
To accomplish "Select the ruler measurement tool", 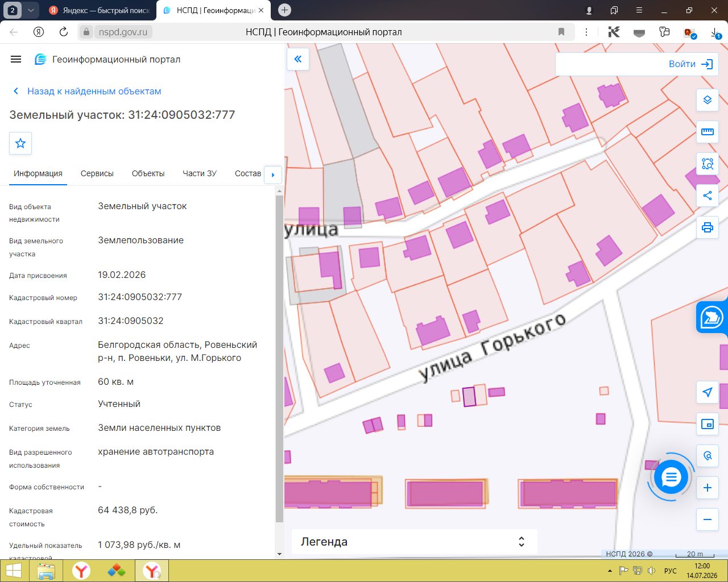I will [708, 132].
